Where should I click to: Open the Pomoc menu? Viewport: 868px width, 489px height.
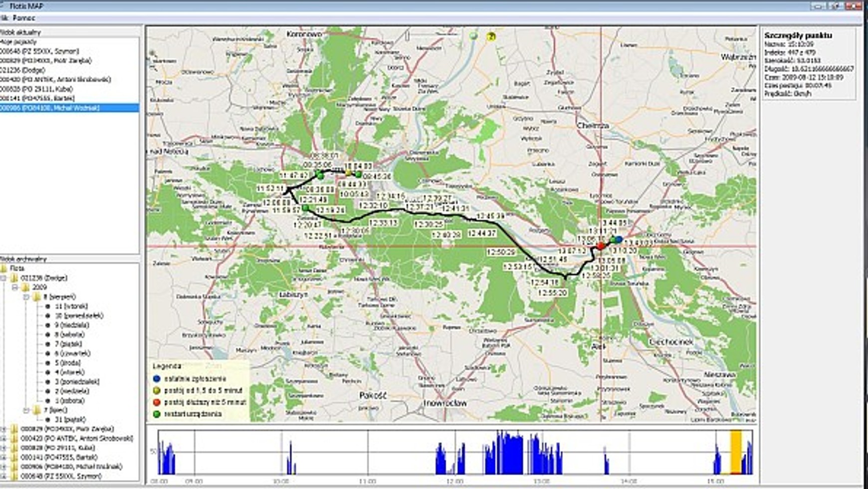(x=24, y=18)
